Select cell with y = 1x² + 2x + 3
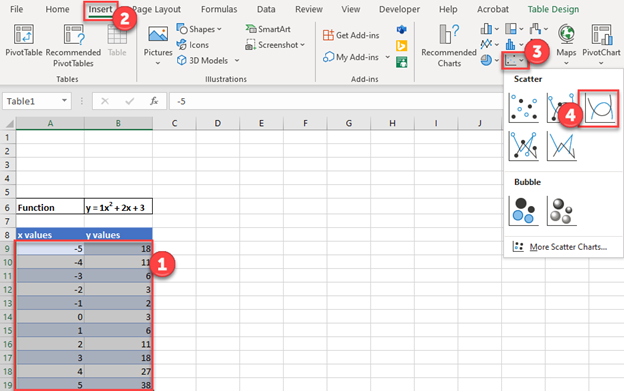Screen dimensions: 624x391 click(119, 207)
